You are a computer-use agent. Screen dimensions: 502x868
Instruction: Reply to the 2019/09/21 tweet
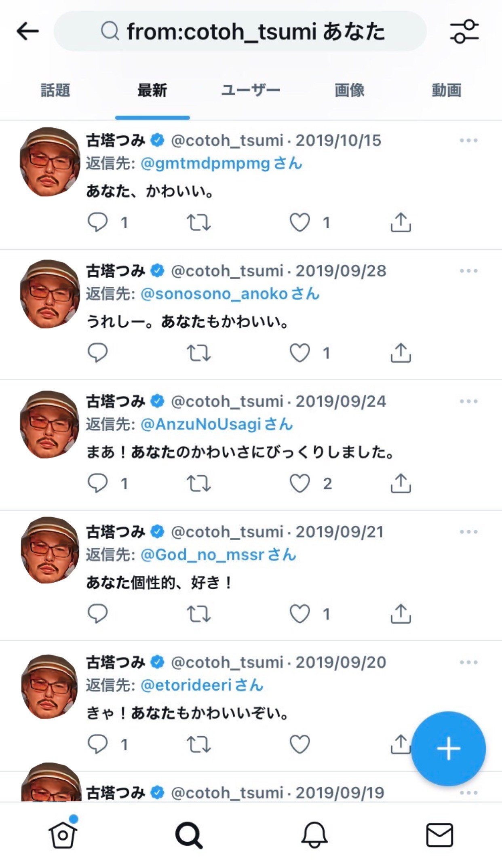(x=97, y=614)
